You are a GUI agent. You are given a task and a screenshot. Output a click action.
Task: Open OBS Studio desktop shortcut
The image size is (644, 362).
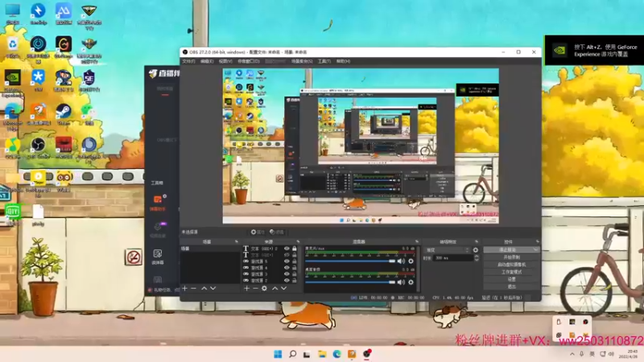coord(38,148)
